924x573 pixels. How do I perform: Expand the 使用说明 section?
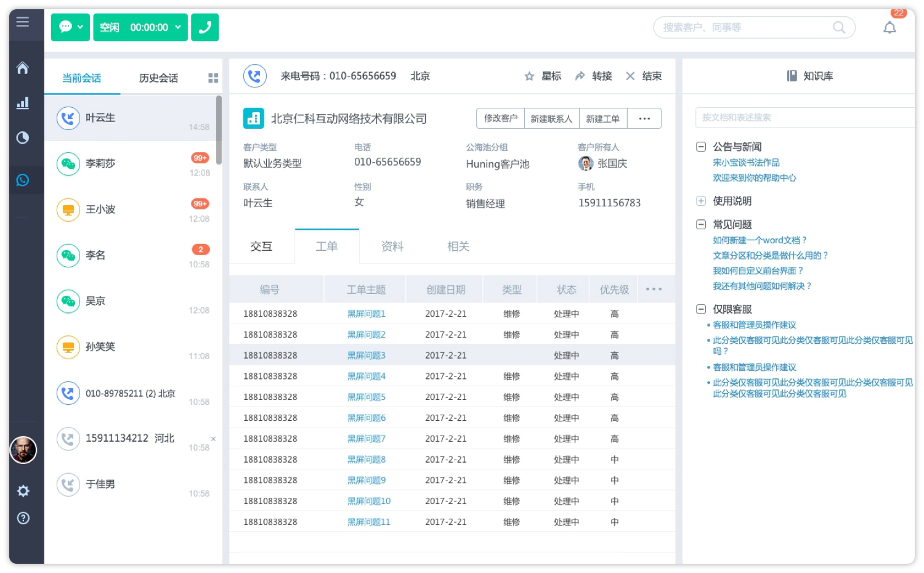tap(701, 201)
